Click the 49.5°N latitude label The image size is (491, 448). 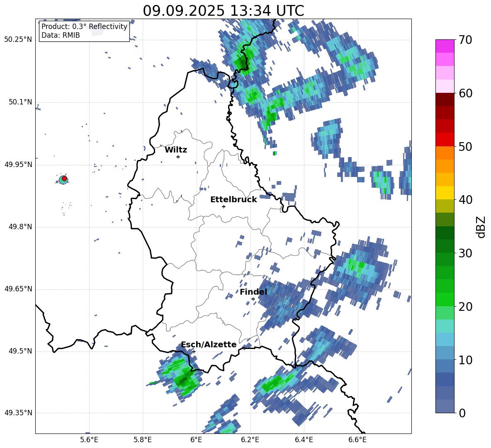[x=20, y=351]
